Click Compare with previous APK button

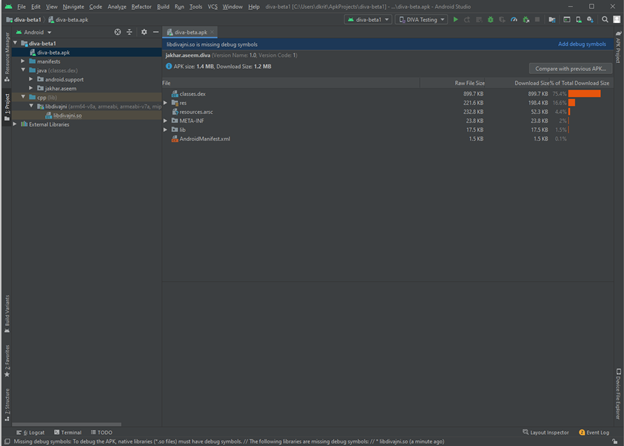click(570, 69)
